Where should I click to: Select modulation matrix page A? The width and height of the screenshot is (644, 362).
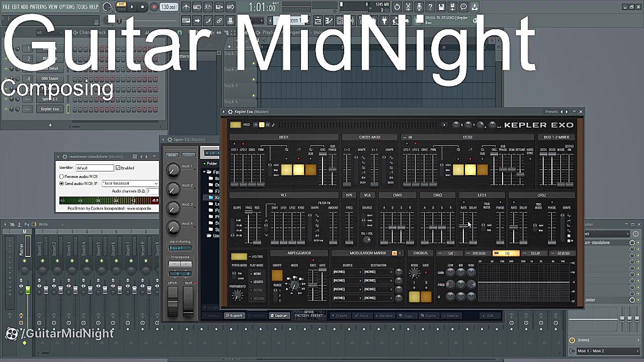coord(394,253)
